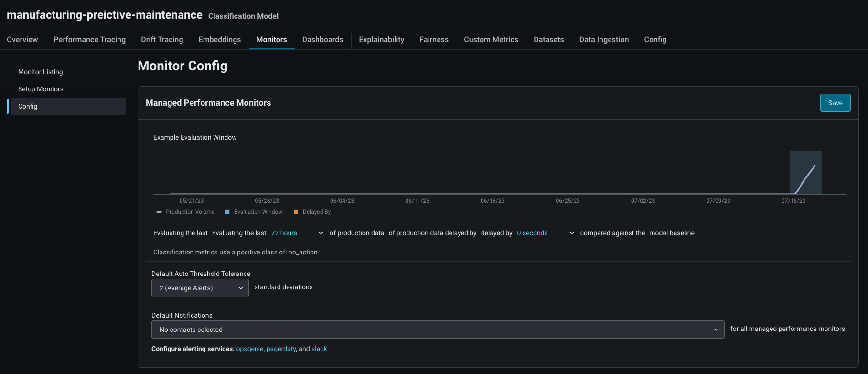The image size is (868, 374).
Task: Click the highlighted evaluation window on chart
Action: click(805, 172)
